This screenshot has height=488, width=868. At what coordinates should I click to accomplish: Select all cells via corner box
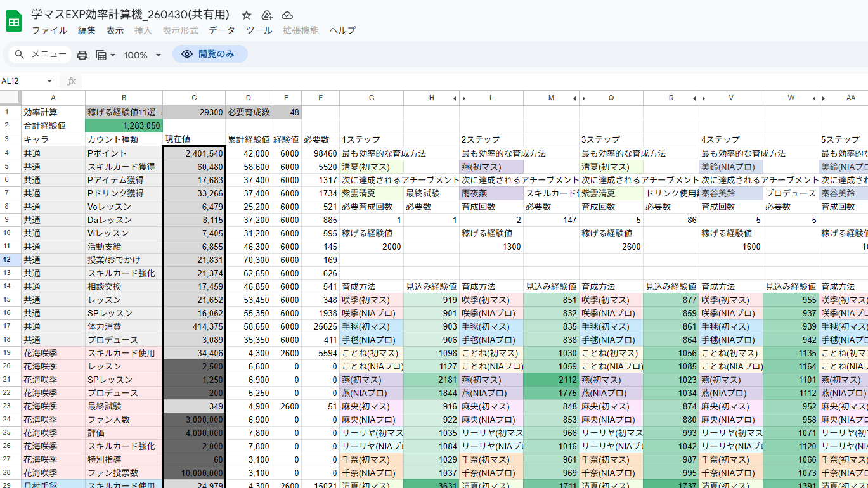[x=10, y=98]
